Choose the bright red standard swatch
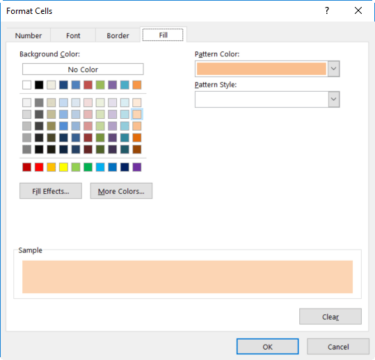Screen dimensions: 375x360 tap(39, 167)
